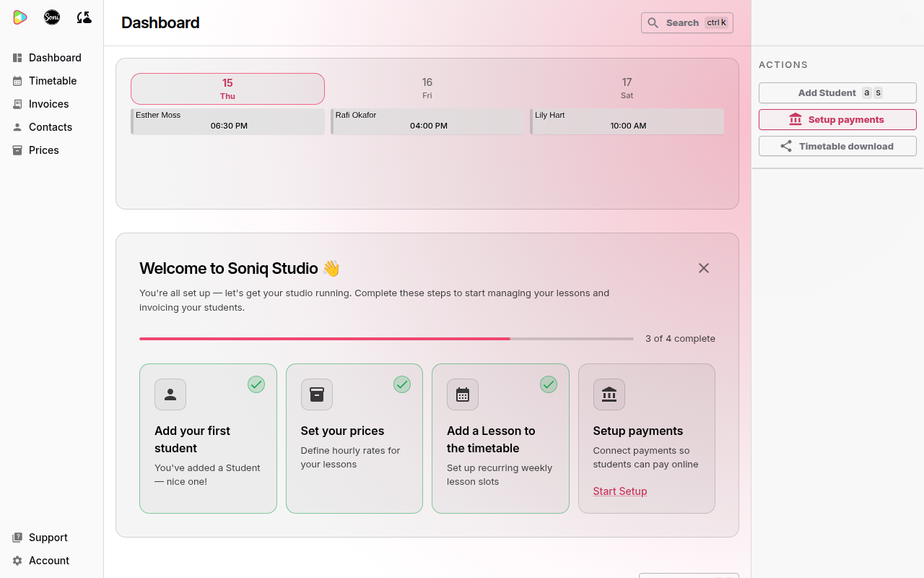This screenshot has height=578, width=924.
Task: Click the bank icon on Setup payments button
Action: click(x=796, y=119)
